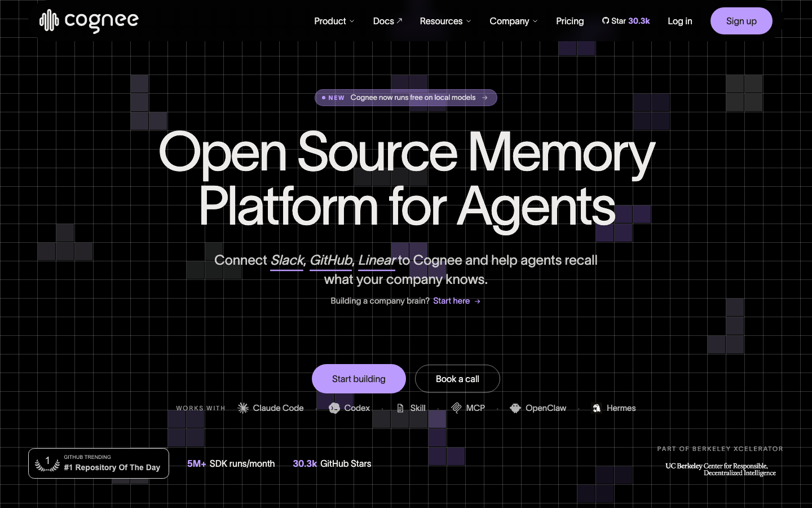This screenshot has width=812, height=508.
Task: Click the Claude Code starburst icon
Action: tap(243, 408)
